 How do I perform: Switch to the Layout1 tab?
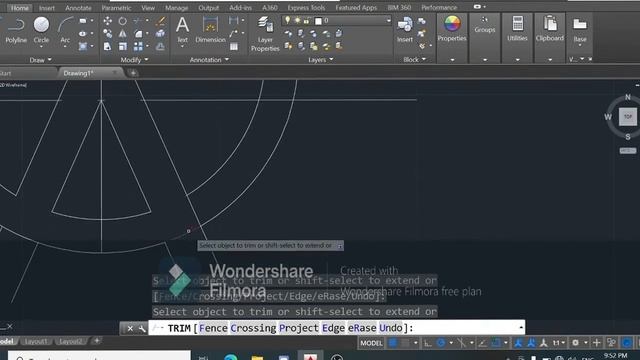[36, 341]
